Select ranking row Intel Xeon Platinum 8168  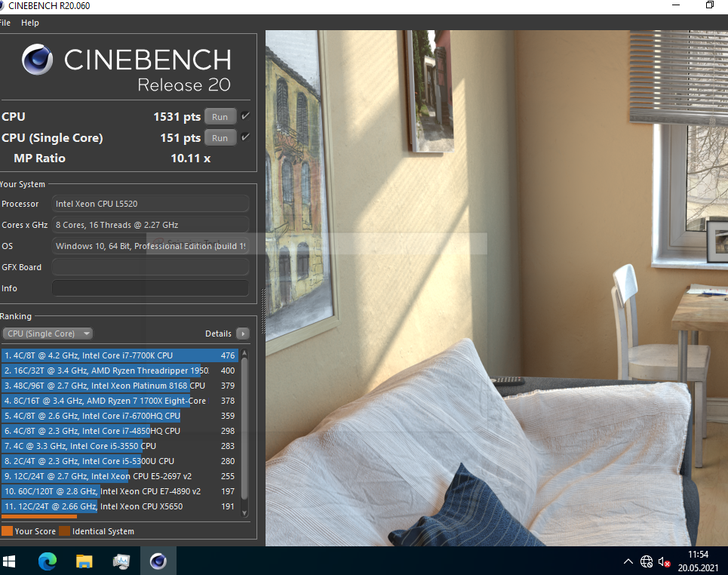click(x=120, y=386)
